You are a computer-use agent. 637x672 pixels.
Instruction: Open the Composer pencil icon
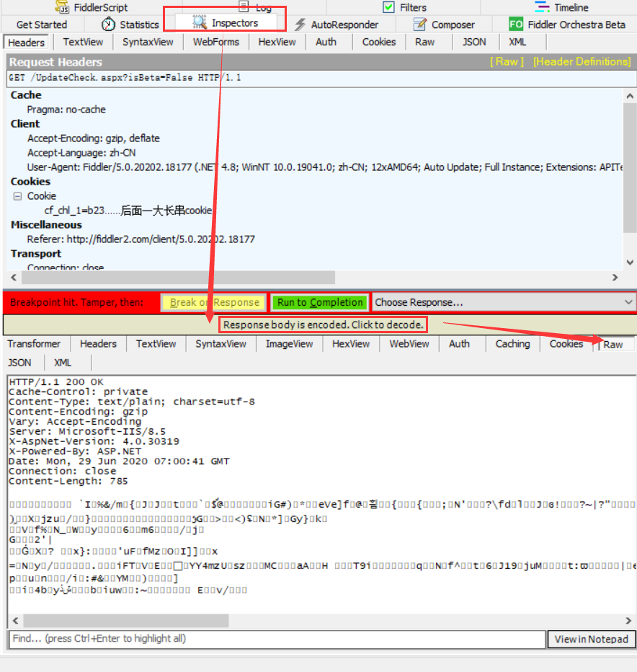click(x=419, y=24)
